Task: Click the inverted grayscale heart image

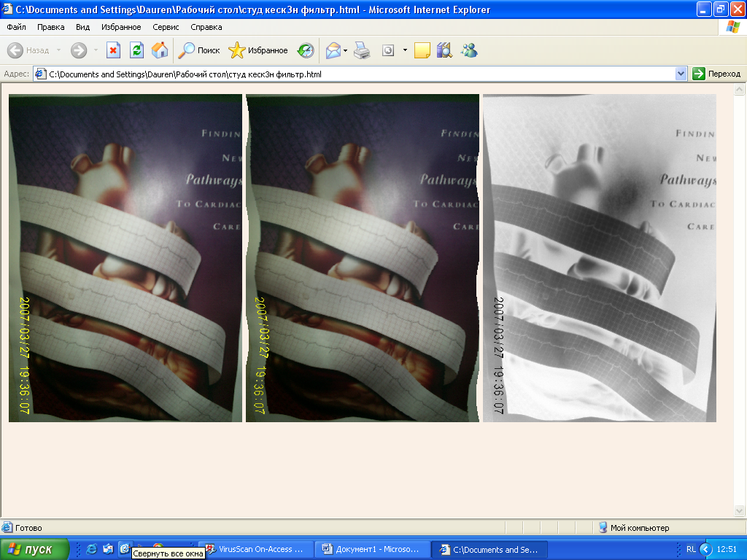Action: point(600,257)
